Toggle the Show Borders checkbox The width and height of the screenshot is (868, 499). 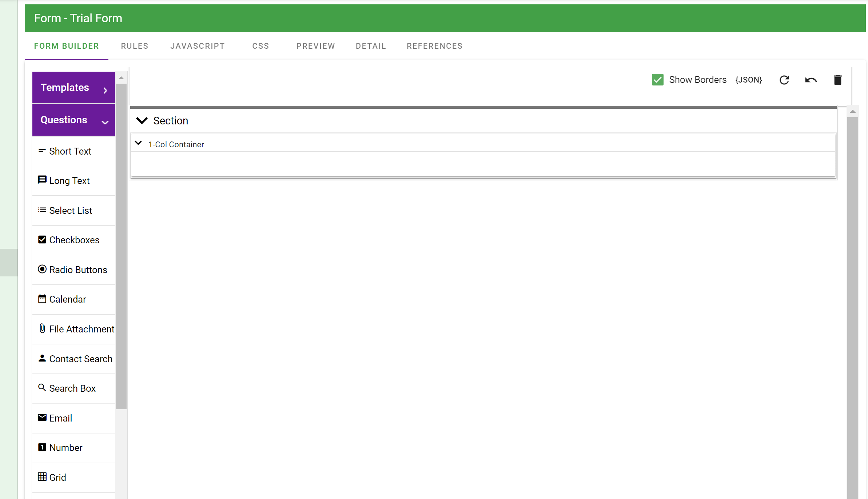(657, 80)
